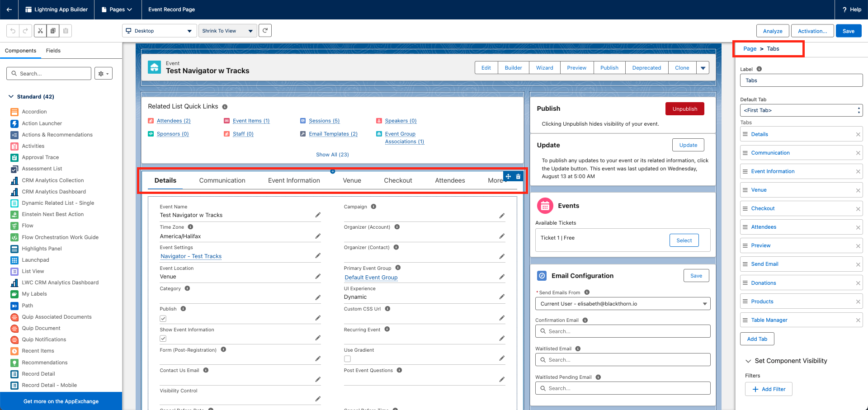Click the move handle on Tabs component
868x410 pixels.
pyautogui.click(x=508, y=176)
